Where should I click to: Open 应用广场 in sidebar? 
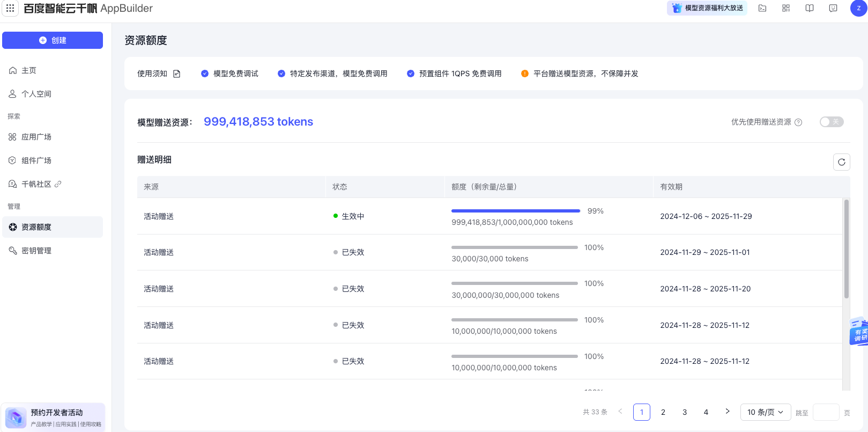tap(53, 137)
